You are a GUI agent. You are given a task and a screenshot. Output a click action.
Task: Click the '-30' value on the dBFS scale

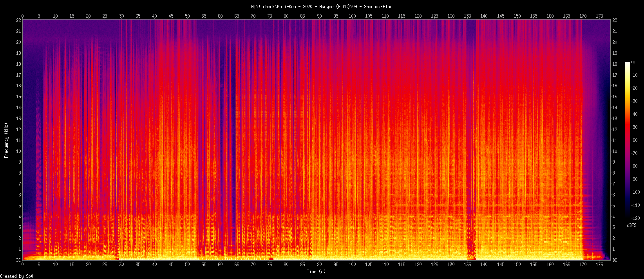pos(634,101)
